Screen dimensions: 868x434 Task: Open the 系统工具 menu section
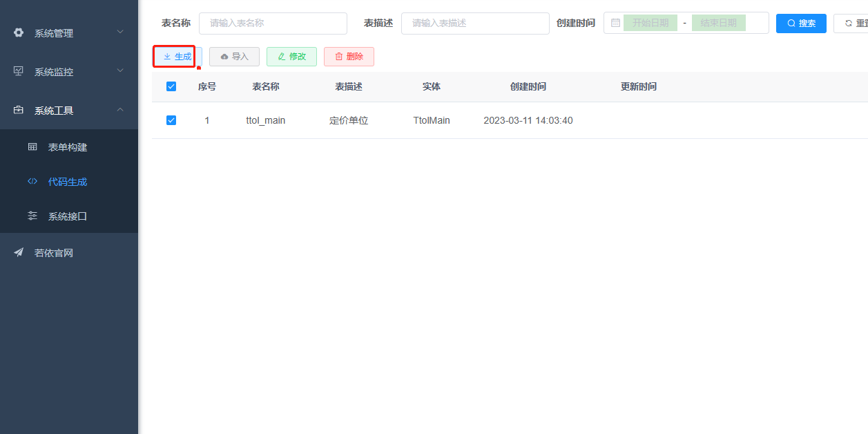point(69,110)
